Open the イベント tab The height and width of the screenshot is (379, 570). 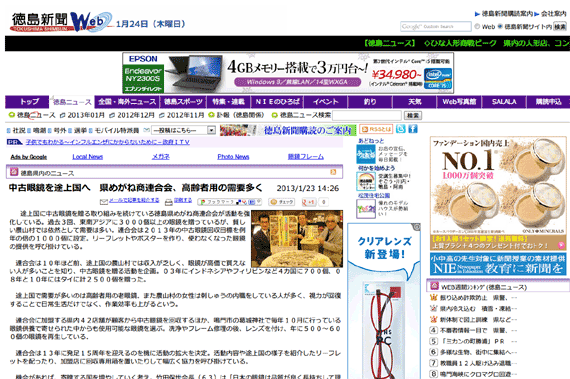point(325,102)
